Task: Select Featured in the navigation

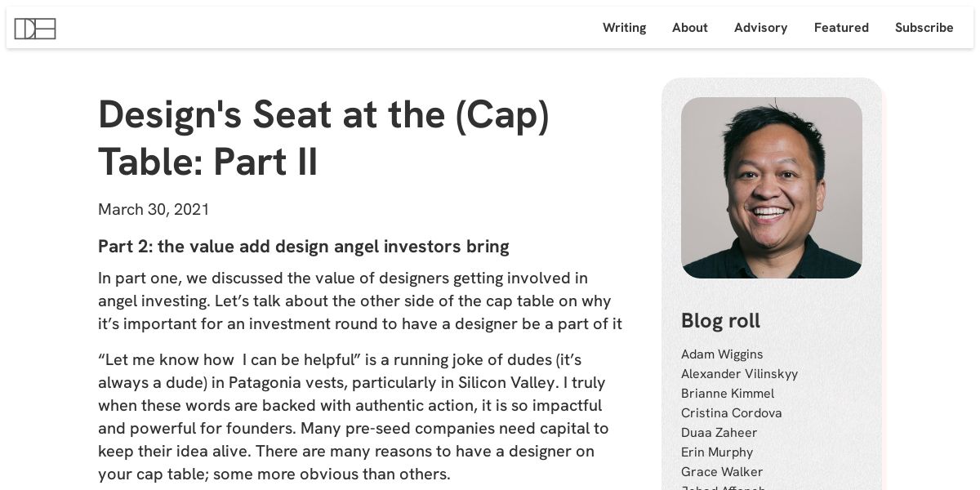Action: coord(841,28)
